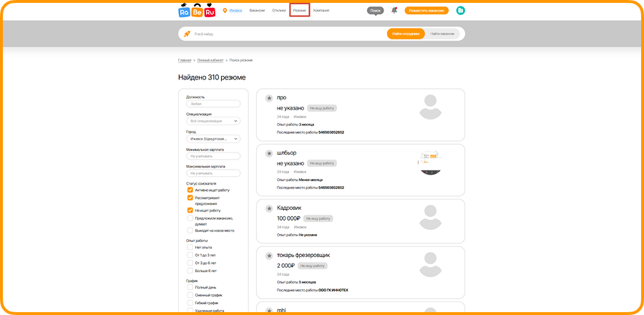Uncheck "Активно ищет работу" status filter
Screen dimensions: 644x315
pyautogui.click(x=190, y=190)
